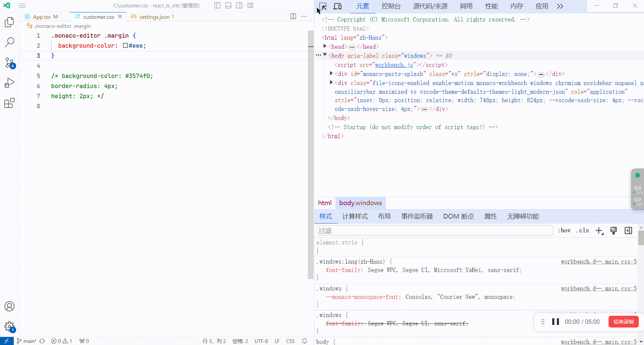Change the CSS language mode
Viewport: 644px width, 345px height.
[x=290, y=341]
